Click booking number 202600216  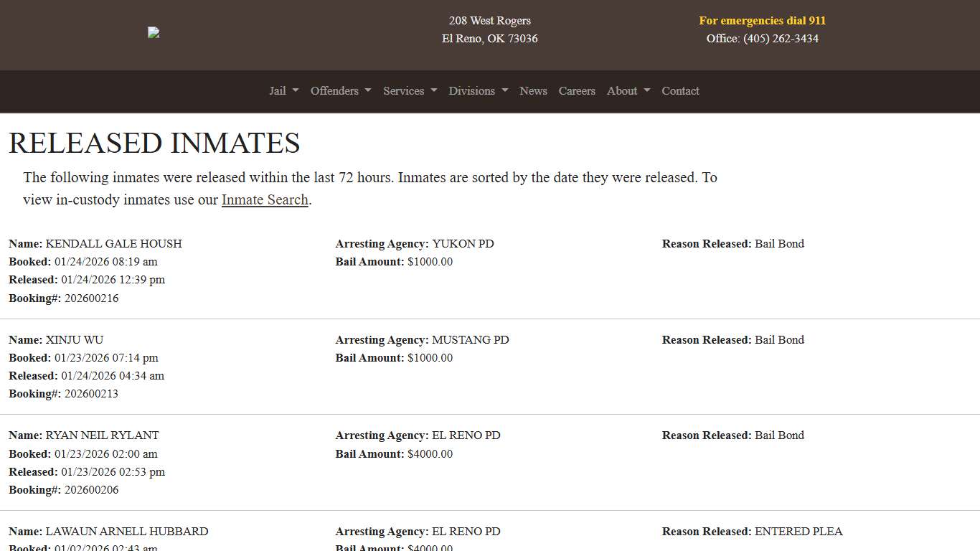[x=91, y=298]
